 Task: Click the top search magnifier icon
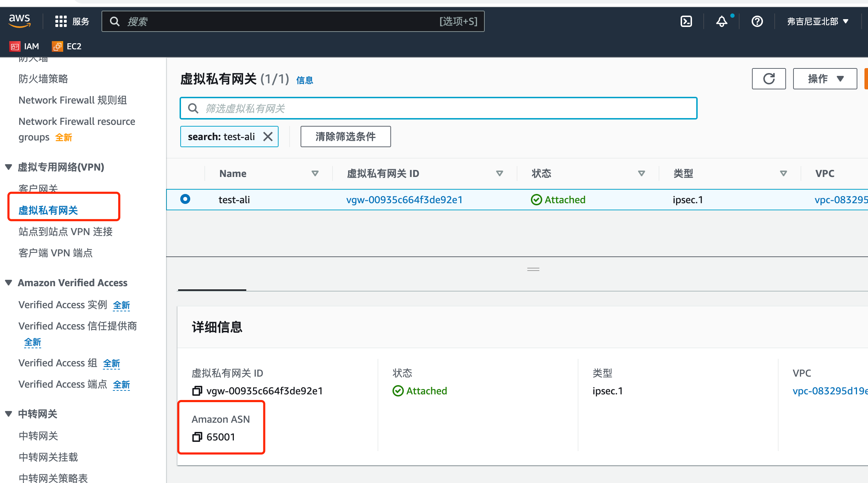coord(115,21)
